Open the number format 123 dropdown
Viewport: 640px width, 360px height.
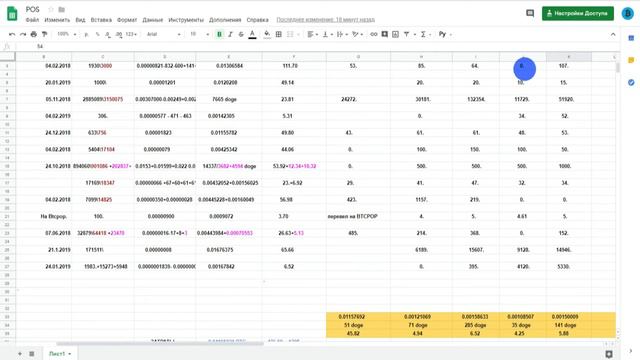click(x=131, y=34)
